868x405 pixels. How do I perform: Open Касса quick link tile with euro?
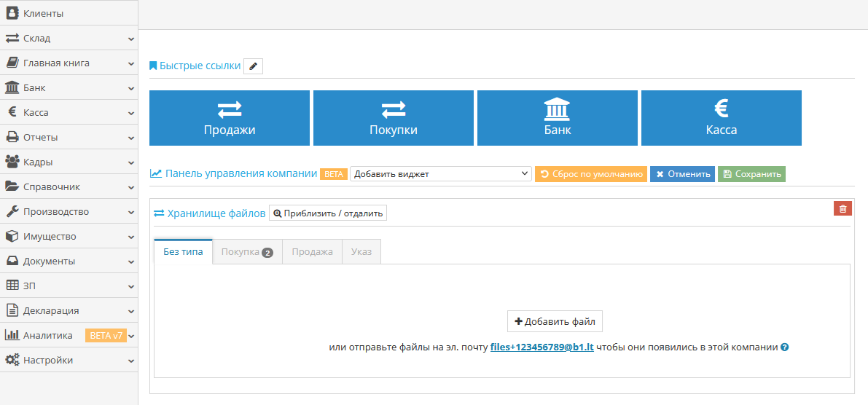point(722,118)
